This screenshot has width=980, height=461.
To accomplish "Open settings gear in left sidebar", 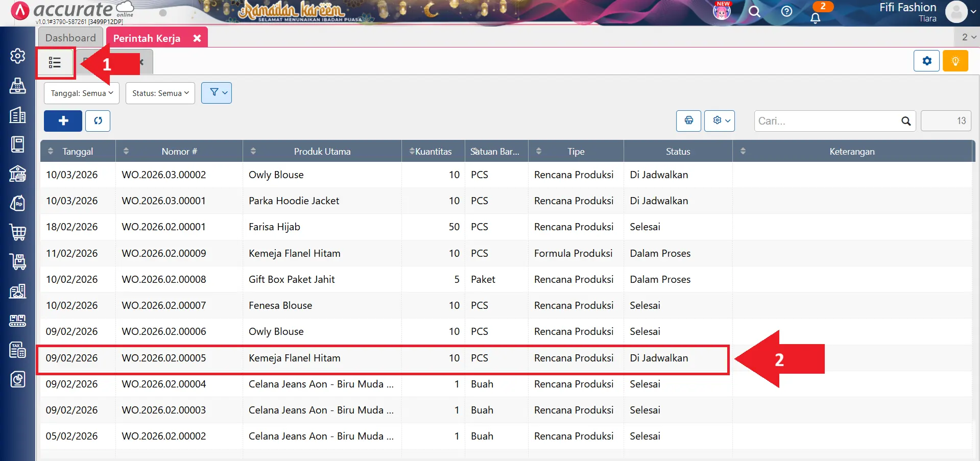I will pos(18,56).
